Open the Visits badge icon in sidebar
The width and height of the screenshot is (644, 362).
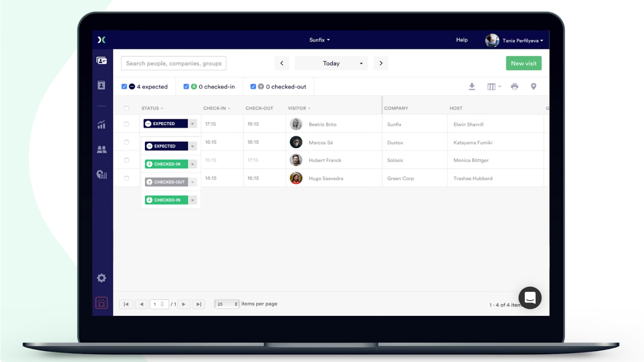click(102, 61)
